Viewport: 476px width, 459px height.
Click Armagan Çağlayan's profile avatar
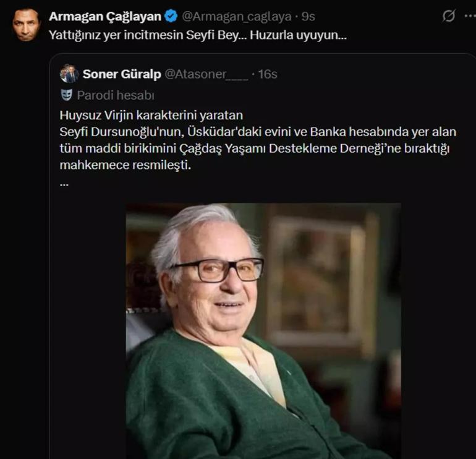pos(27,25)
